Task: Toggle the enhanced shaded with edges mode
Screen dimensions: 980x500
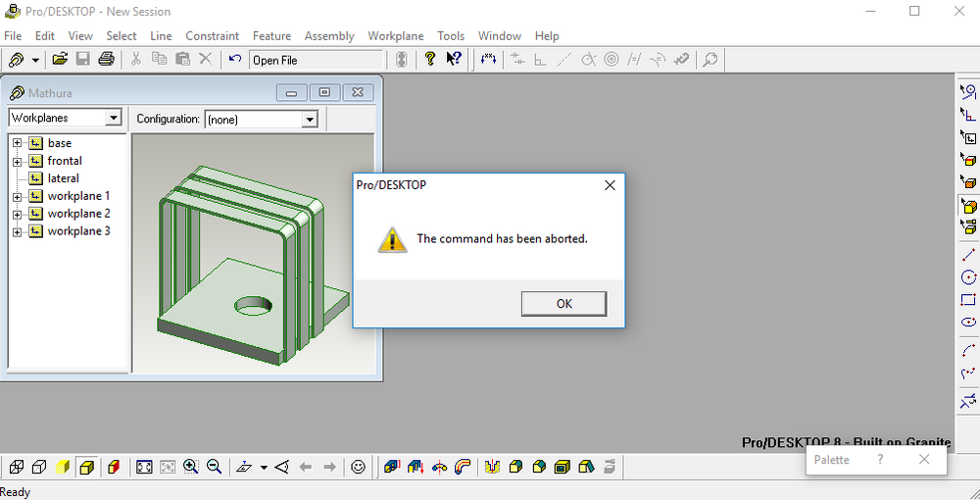Action: (x=86, y=467)
